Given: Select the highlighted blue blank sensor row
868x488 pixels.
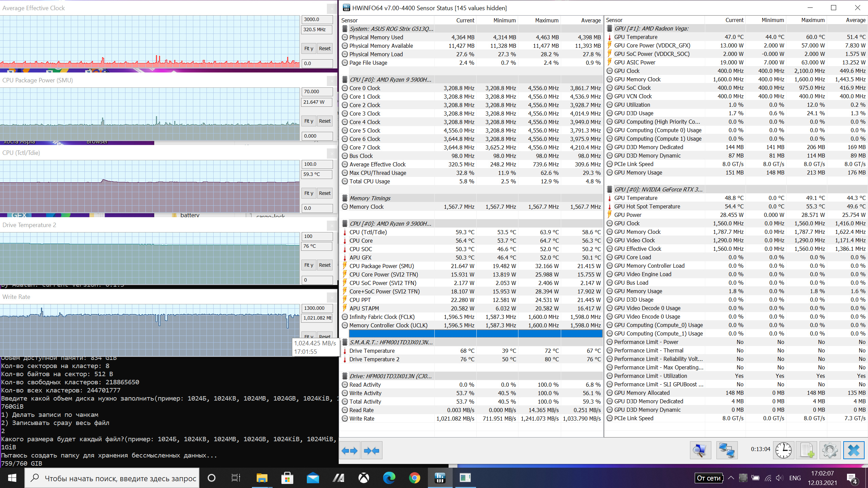Looking at the screenshot, I should (x=475, y=334).
